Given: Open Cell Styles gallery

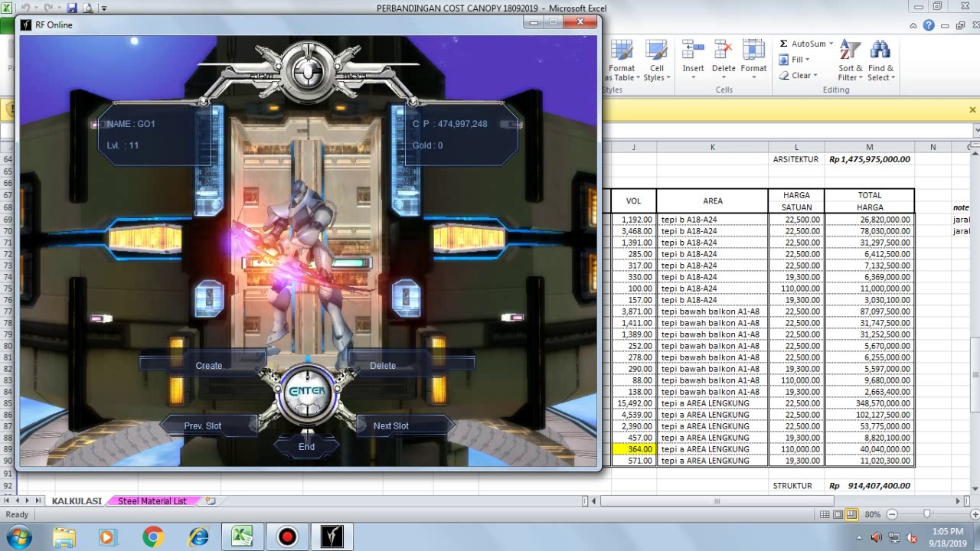Looking at the screenshot, I should click(656, 61).
